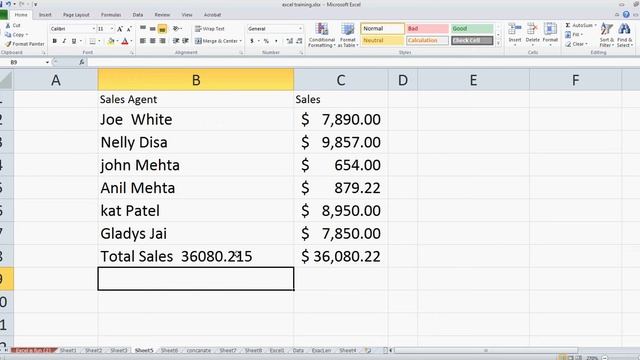Switch to the Formulas tab

(111, 15)
